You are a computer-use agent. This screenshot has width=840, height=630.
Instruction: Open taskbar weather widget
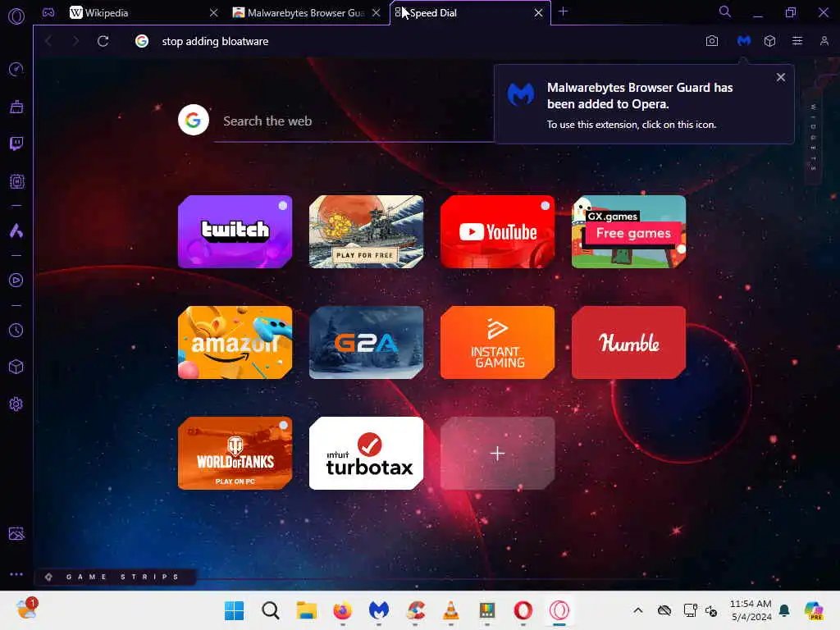pos(26,609)
